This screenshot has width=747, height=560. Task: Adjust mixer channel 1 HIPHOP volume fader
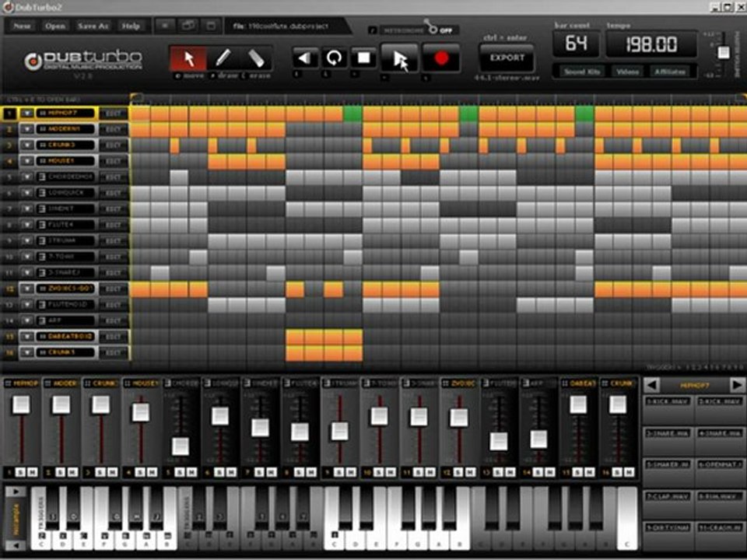(x=21, y=404)
